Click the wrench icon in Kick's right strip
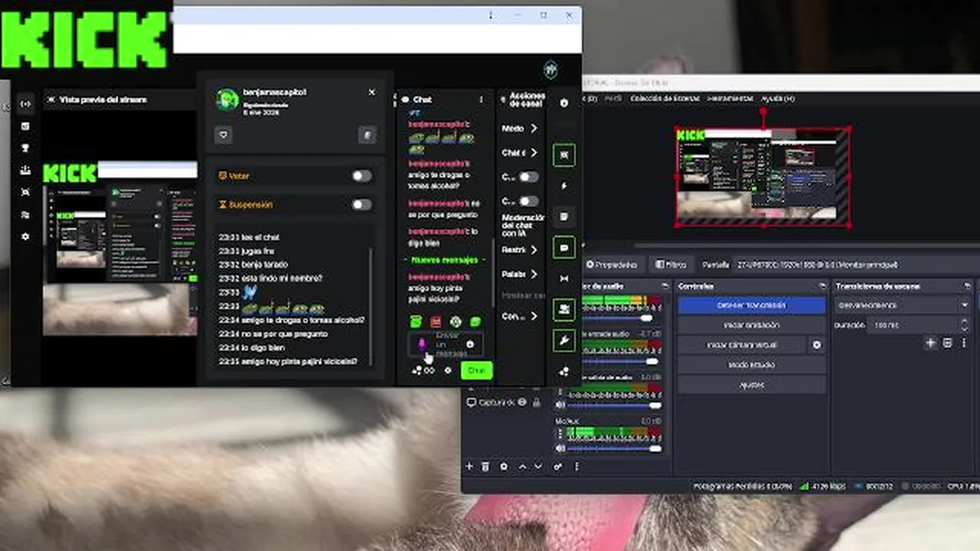Viewport: 980px width, 551px height. 564,341
